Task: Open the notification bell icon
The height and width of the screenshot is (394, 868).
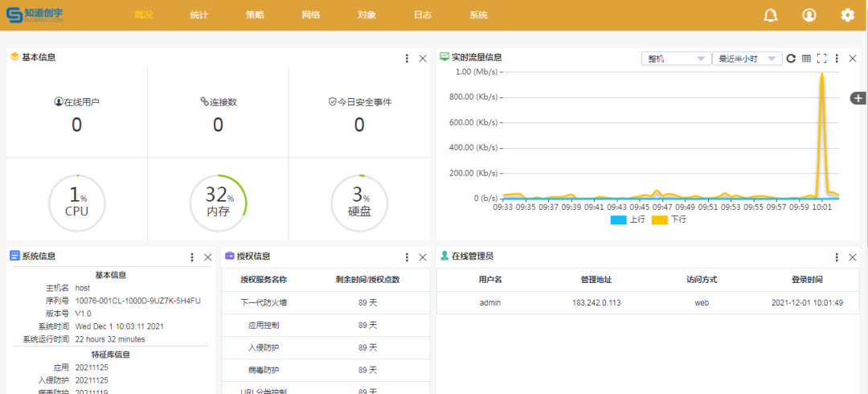Action: click(x=771, y=15)
